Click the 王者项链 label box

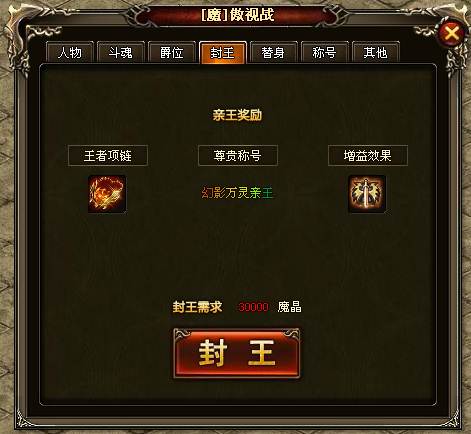coord(108,155)
